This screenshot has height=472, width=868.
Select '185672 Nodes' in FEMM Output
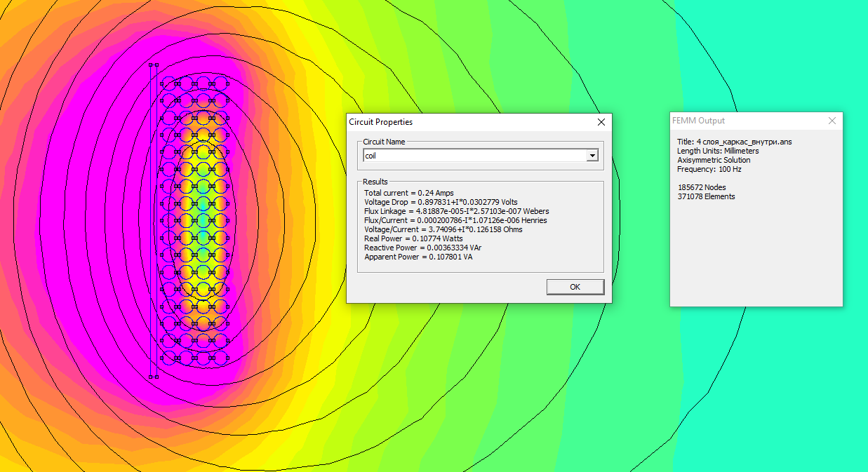pyautogui.click(x=702, y=187)
